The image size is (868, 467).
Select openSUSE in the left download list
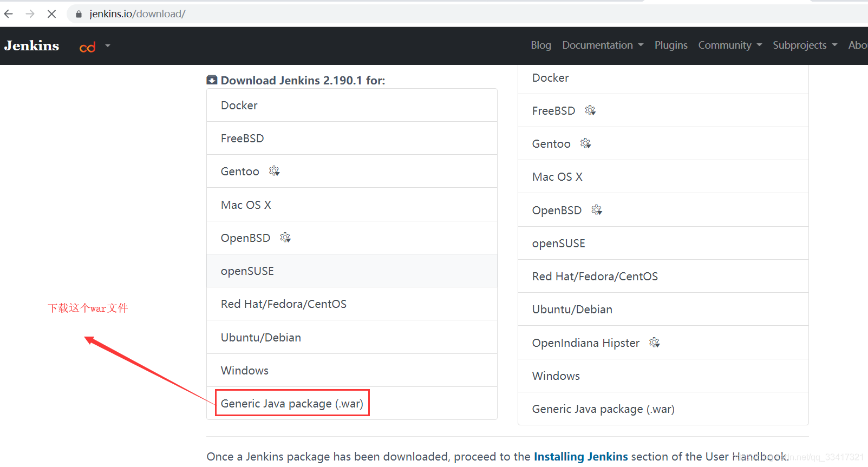pyautogui.click(x=352, y=271)
